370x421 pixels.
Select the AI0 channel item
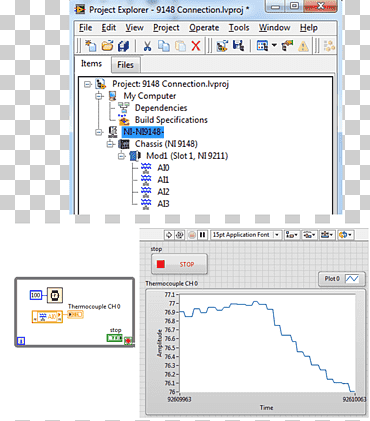pyautogui.click(x=163, y=168)
